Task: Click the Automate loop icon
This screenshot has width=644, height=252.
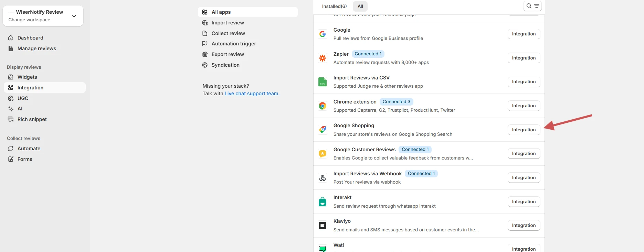Action: tap(11, 149)
